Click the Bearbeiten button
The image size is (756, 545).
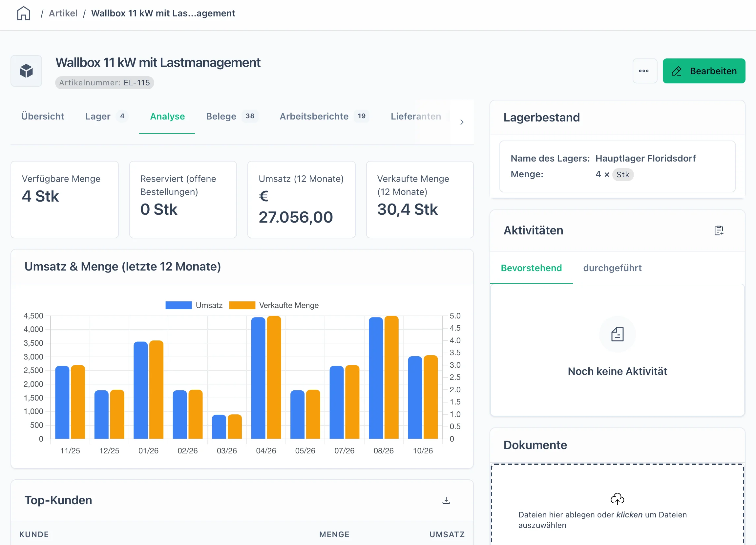[x=704, y=71]
